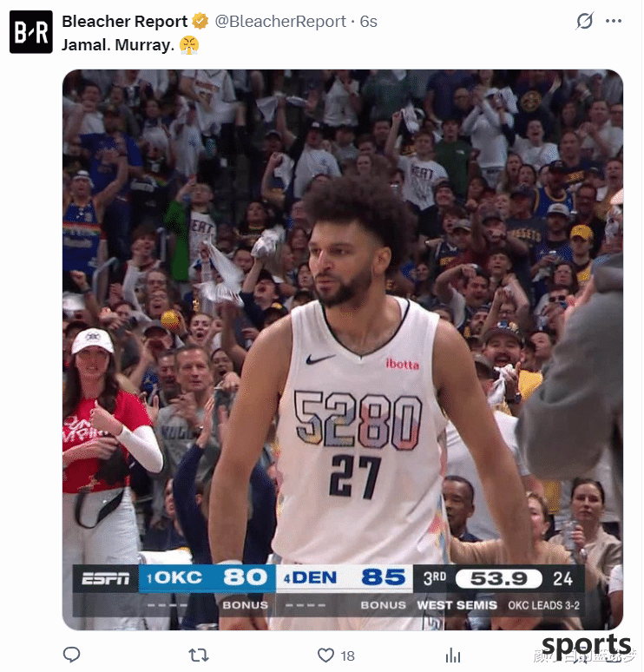Open the Bleacher Report display name
The width and height of the screenshot is (644, 672).
[x=125, y=21]
